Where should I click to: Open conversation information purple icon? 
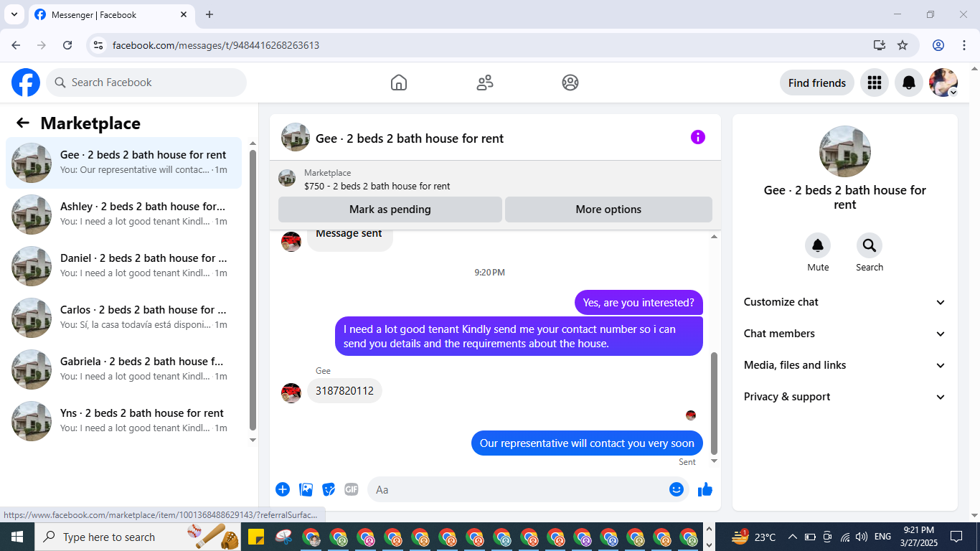click(x=698, y=137)
